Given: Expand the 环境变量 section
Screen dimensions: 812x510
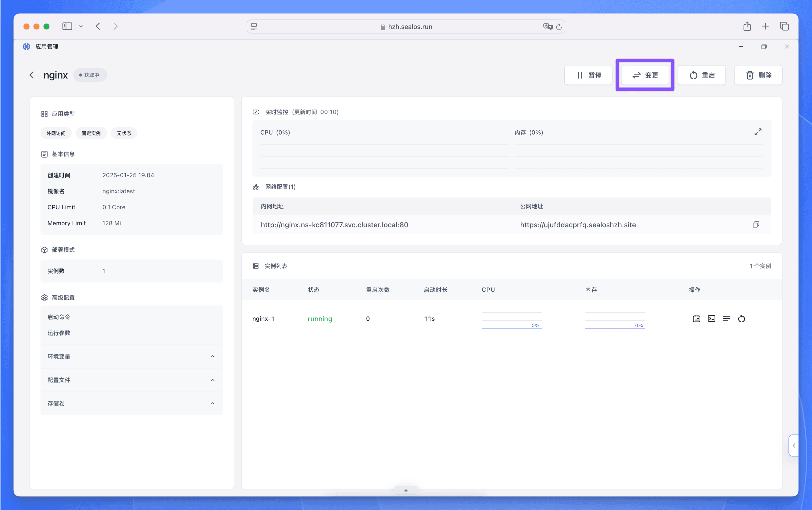Looking at the screenshot, I should coord(132,356).
